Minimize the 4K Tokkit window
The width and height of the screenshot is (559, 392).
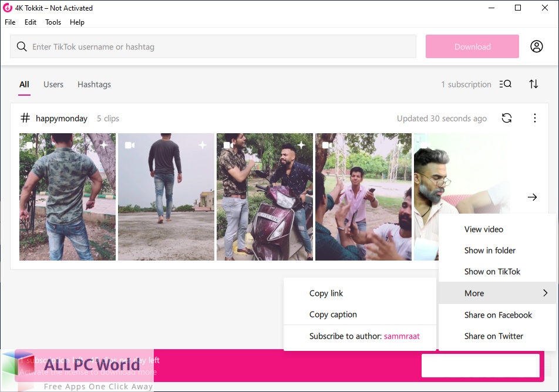click(491, 8)
